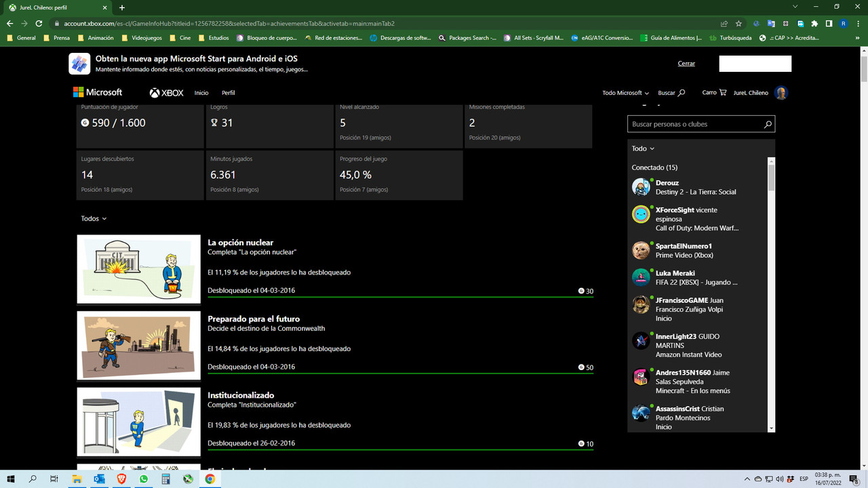
Task: Go to the Perfil tab in the Xbox nav
Action: 229,93
